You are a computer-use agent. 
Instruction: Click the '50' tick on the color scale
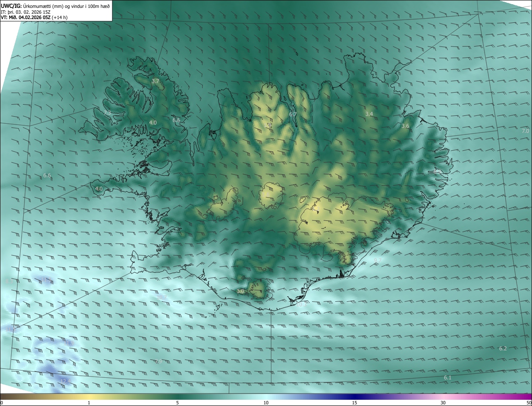(529, 403)
